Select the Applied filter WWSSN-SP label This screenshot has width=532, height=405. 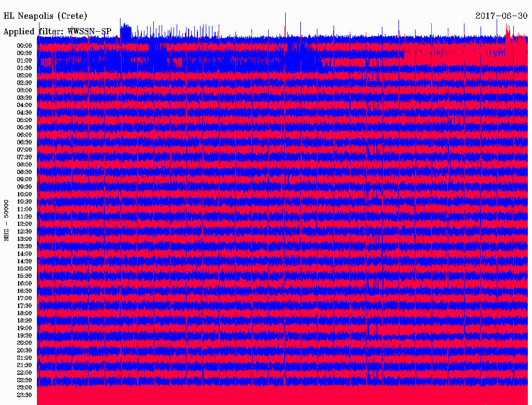click(57, 32)
